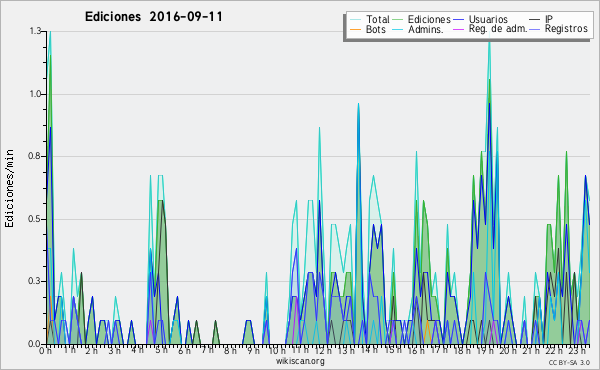Select the 'Admins.' legend entry
The width and height of the screenshot is (600, 370).
point(426,29)
